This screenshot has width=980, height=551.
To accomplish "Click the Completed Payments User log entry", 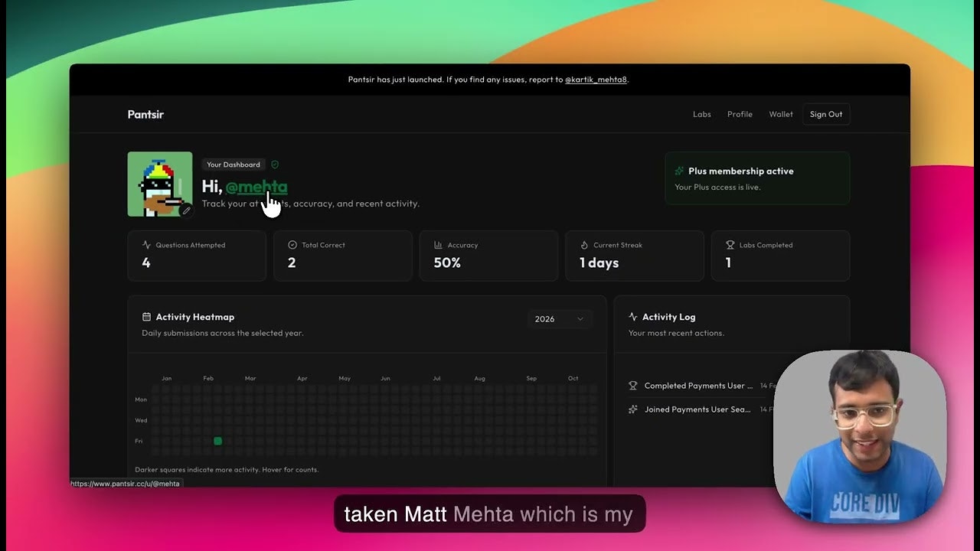I will click(x=698, y=386).
